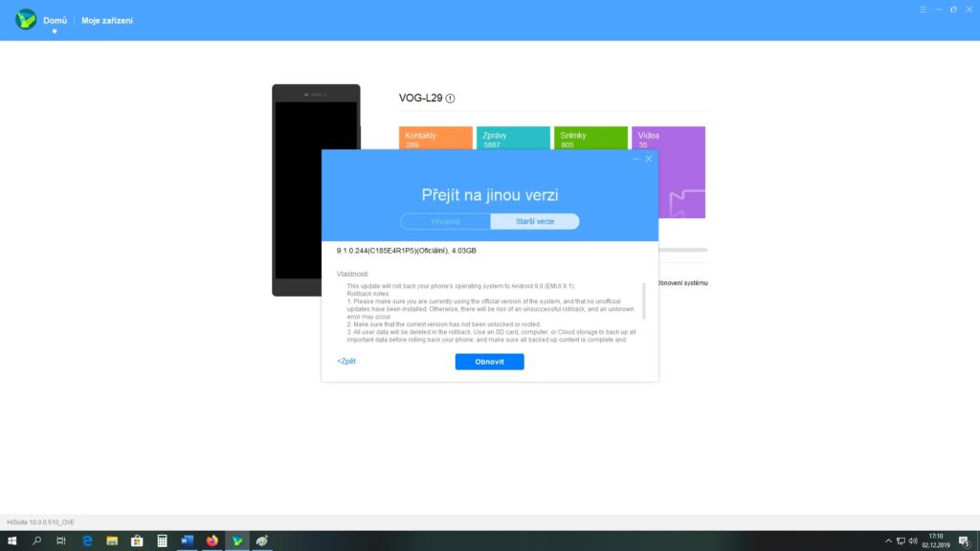Open the volume tray icon
This screenshot has width=980, height=551.
(x=913, y=541)
